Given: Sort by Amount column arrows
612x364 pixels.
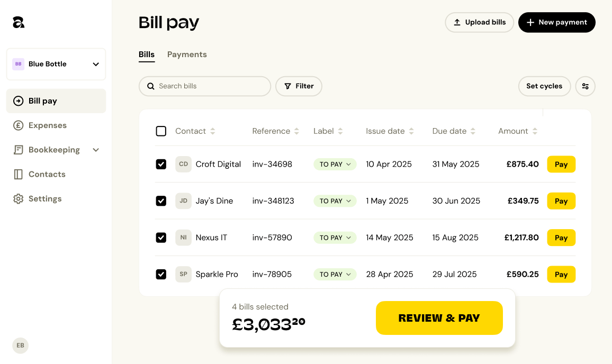Looking at the screenshot, I should pyautogui.click(x=535, y=131).
